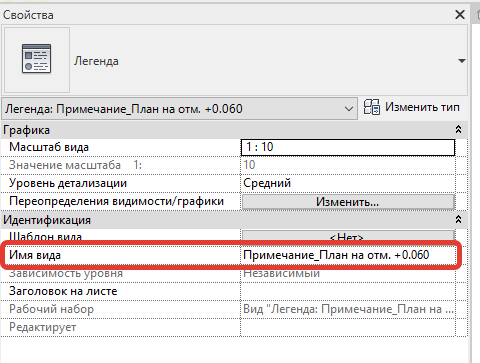Viewport: 480px width, 363px height.
Task: Select the Имя вида property label
Action: point(35,255)
